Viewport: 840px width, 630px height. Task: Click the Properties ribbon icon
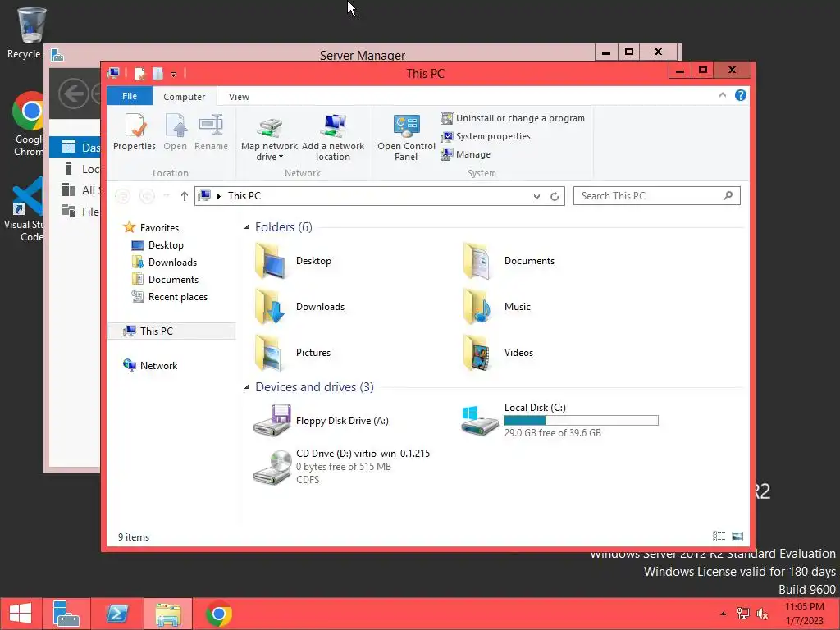click(135, 132)
